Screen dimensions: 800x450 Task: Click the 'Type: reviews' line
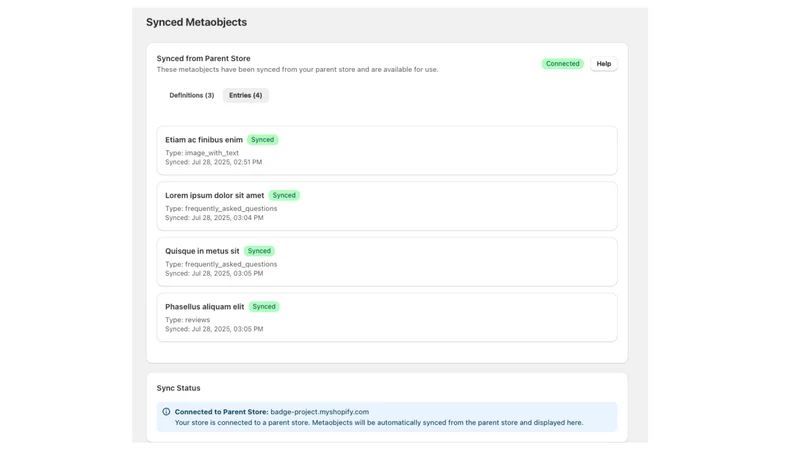(x=187, y=320)
